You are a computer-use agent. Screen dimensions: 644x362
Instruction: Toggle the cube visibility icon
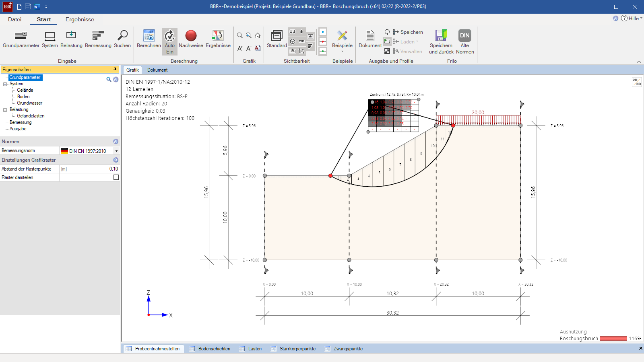click(x=293, y=41)
